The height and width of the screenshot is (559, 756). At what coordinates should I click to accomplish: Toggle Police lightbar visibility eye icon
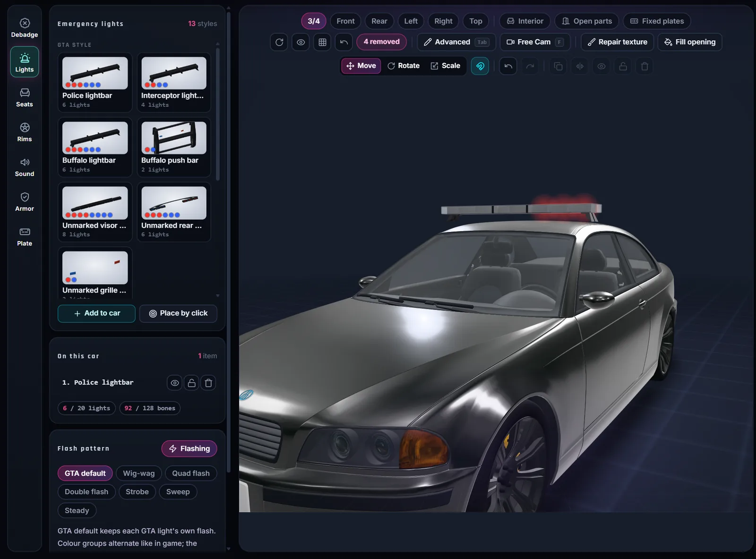tap(175, 383)
